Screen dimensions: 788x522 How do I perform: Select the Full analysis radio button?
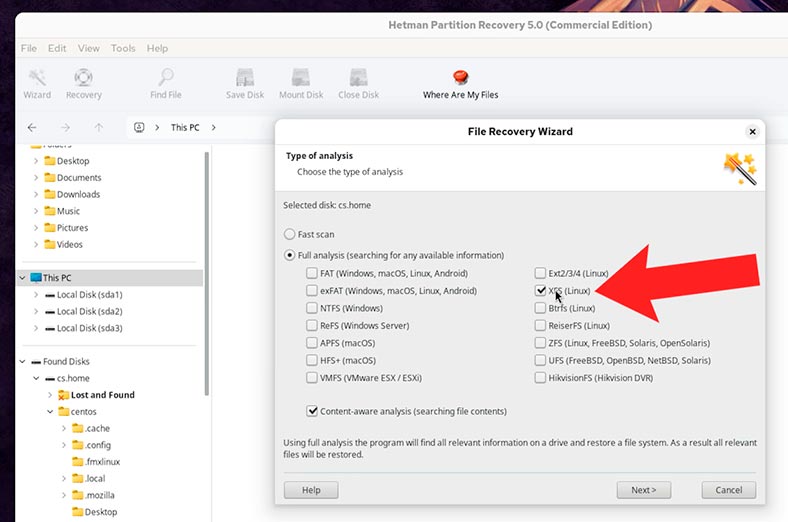pos(289,255)
